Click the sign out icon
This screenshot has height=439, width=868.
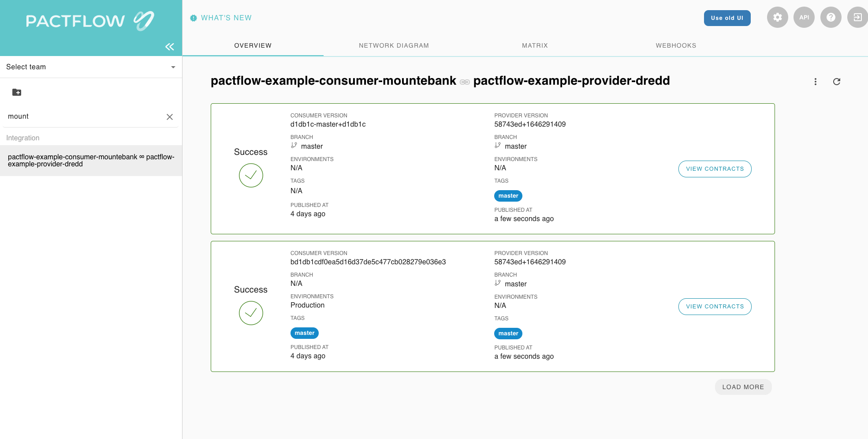pos(857,17)
